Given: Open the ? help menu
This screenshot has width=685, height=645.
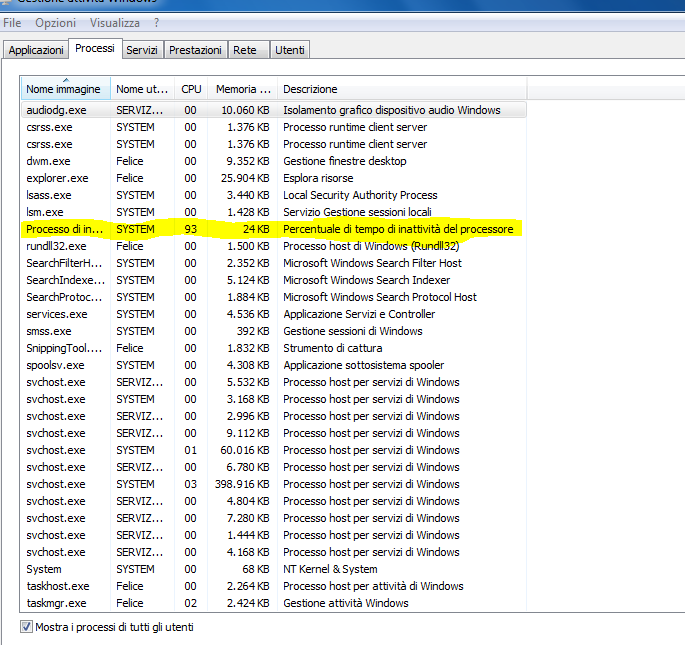Looking at the screenshot, I should 156,23.
